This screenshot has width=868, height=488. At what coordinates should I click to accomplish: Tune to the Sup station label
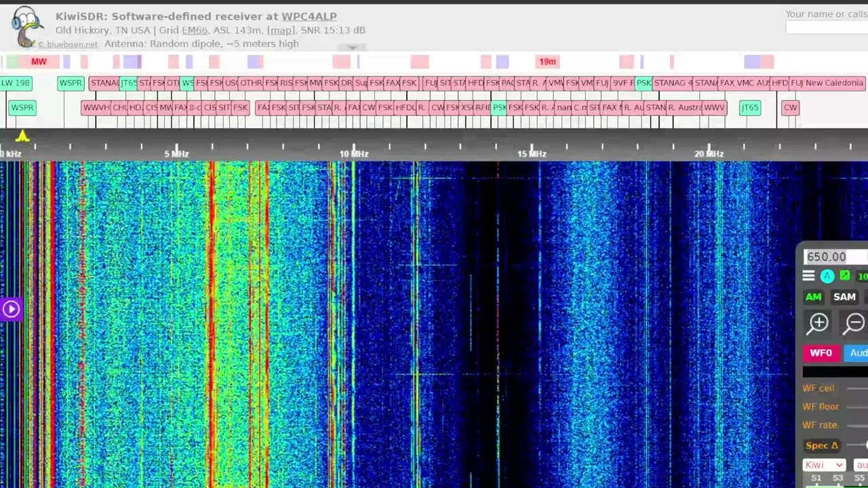360,83
